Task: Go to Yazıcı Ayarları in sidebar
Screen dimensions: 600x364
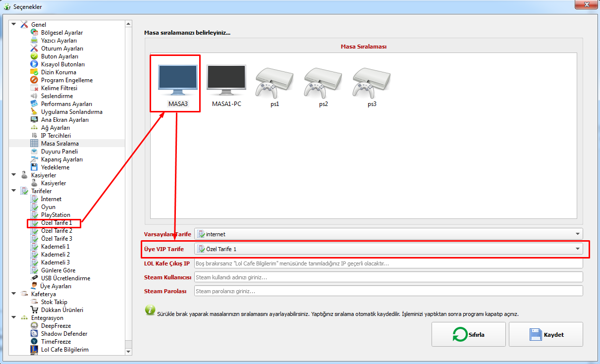Action: click(58, 41)
